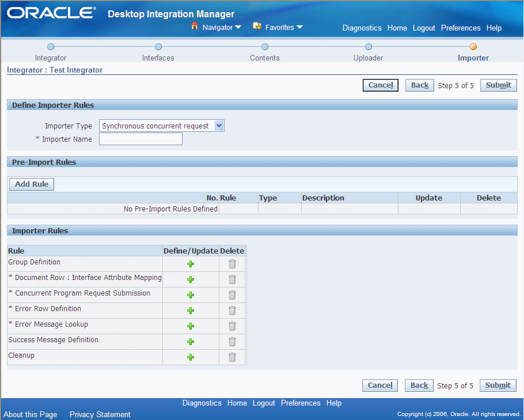Open the Privacy Statement link
This screenshot has width=524, height=420.
point(100,414)
